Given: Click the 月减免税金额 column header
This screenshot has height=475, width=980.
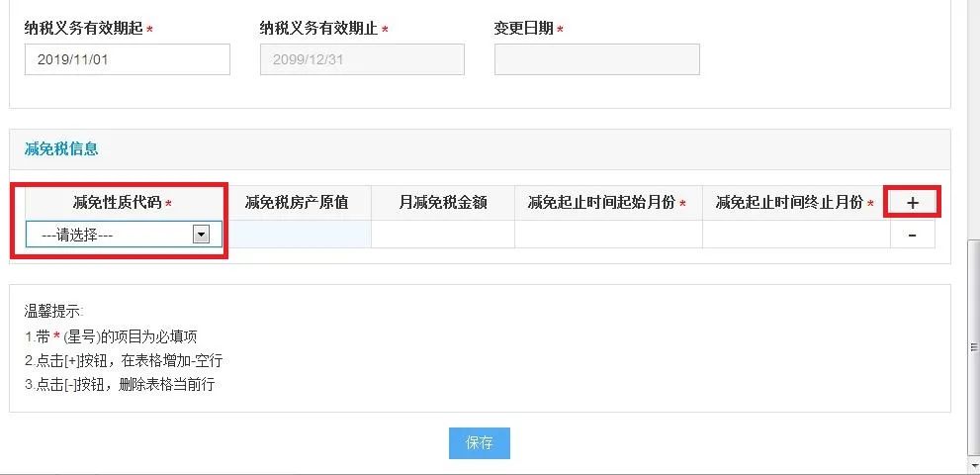Looking at the screenshot, I should click(443, 203).
